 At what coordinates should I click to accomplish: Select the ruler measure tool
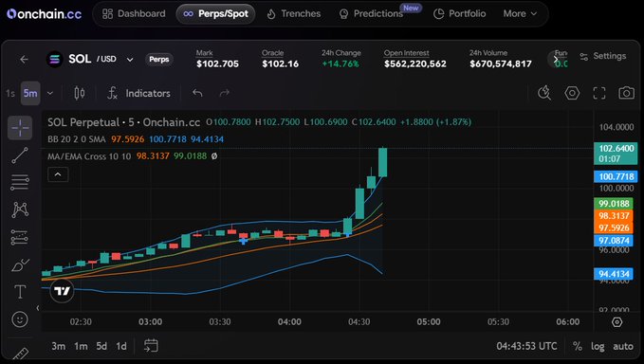point(20,354)
